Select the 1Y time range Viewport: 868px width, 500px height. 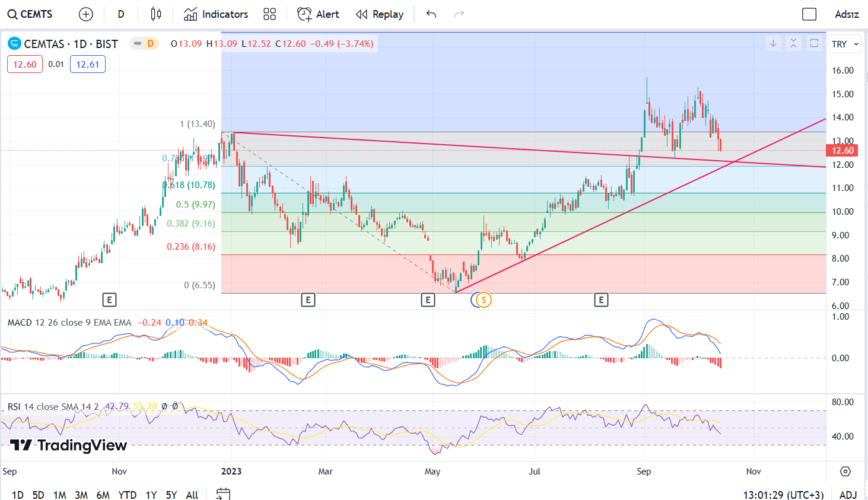pos(151,495)
